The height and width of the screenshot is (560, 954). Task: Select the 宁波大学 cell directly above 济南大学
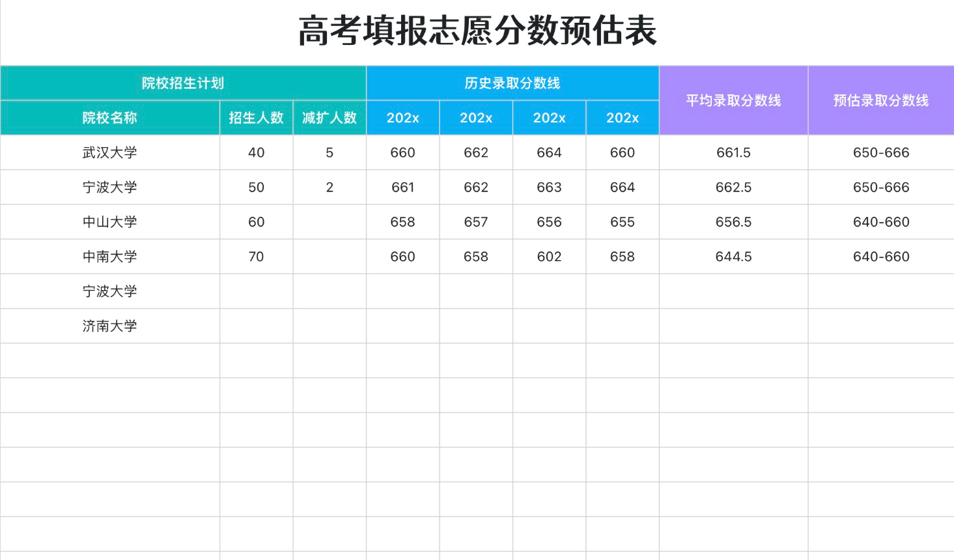(x=110, y=291)
